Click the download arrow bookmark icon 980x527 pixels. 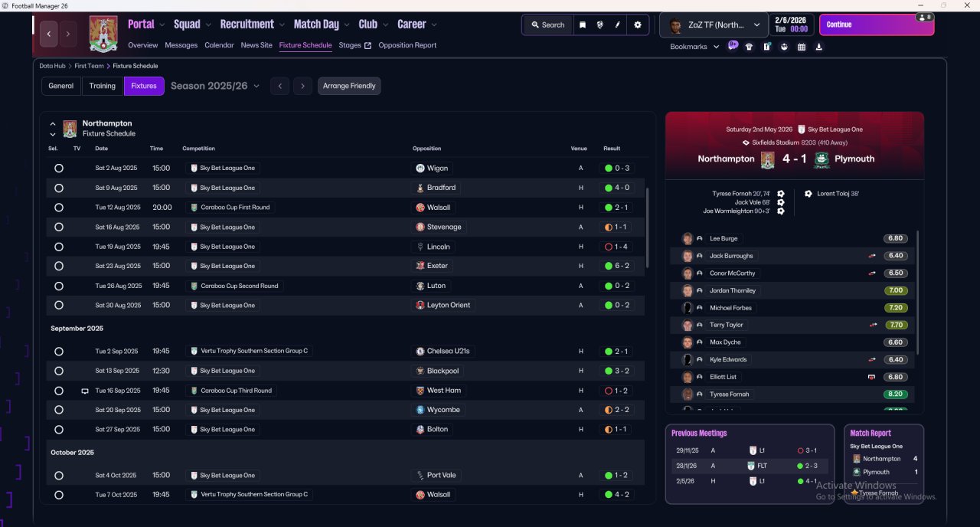819,47
